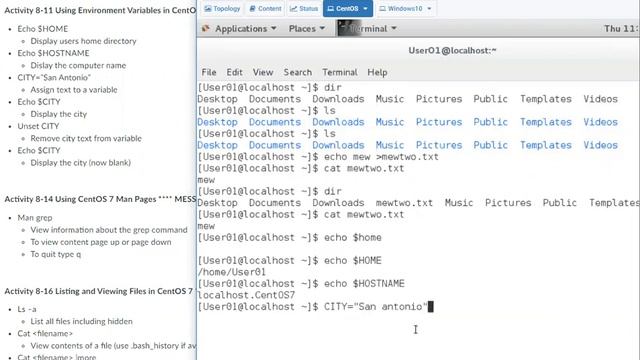Screen dimensions: 640x360
Task: Open the terminal Edit menu
Action: coord(234,72)
